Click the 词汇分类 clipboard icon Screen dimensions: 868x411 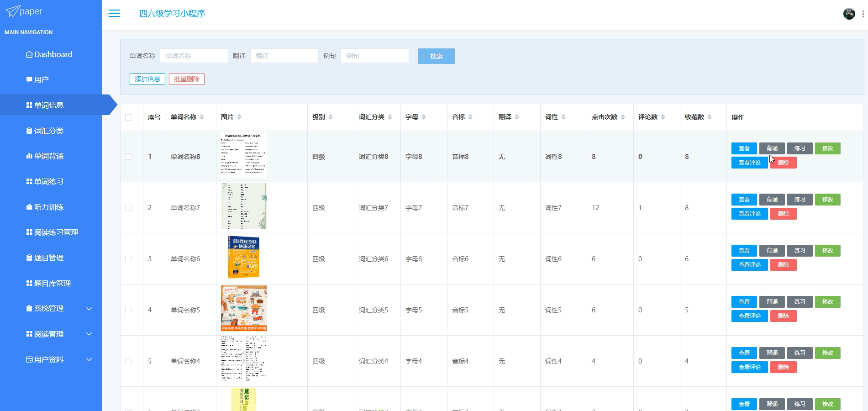[x=29, y=131]
